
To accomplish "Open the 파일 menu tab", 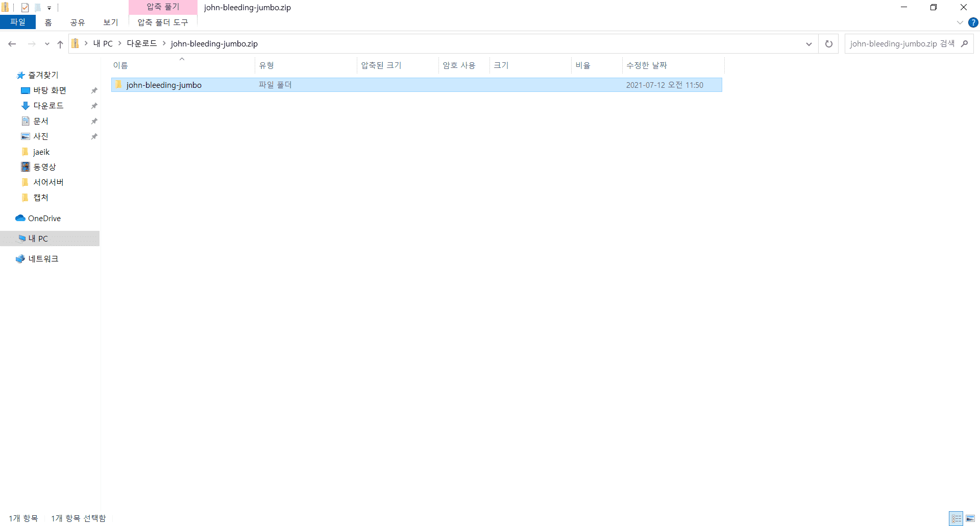I will (18, 22).
